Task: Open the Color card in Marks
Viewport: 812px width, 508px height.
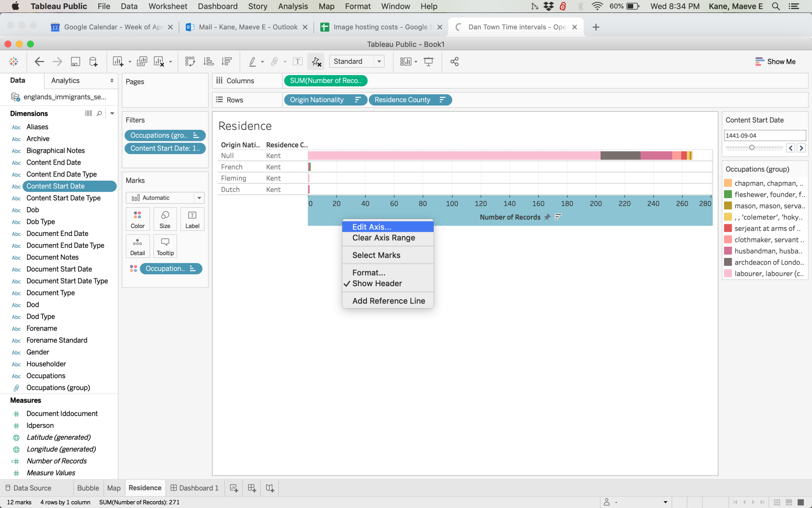Action: click(x=138, y=219)
